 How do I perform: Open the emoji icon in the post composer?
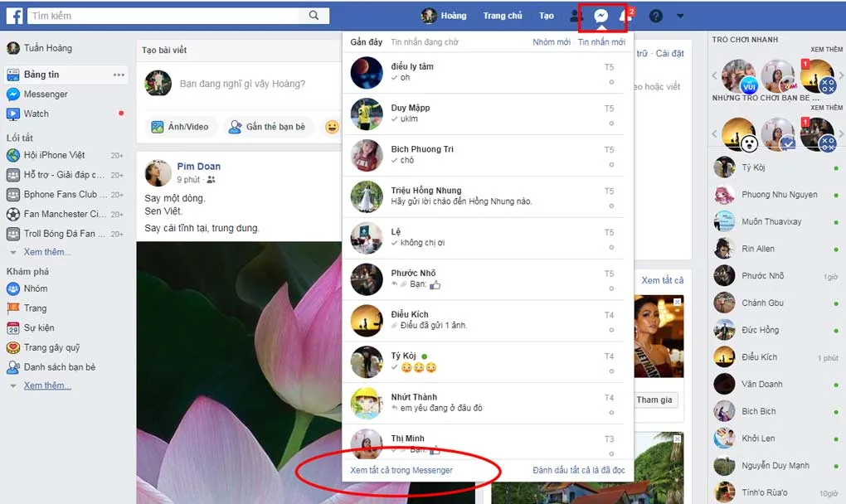(332, 126)
